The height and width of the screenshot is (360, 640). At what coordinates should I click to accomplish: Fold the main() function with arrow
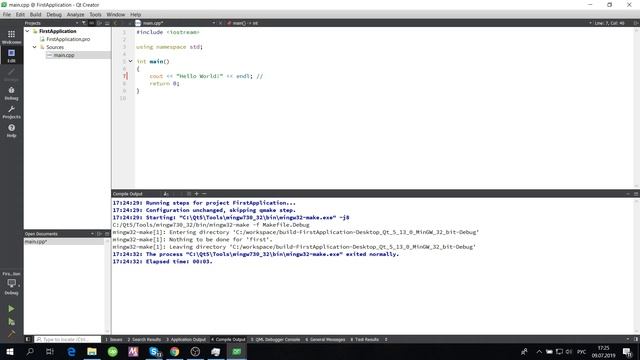point(131,61)
